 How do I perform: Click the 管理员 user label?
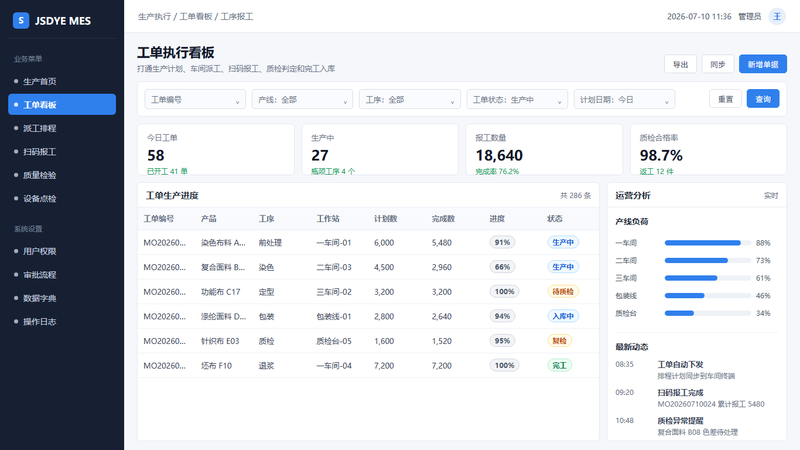click(x=749, y=16)
